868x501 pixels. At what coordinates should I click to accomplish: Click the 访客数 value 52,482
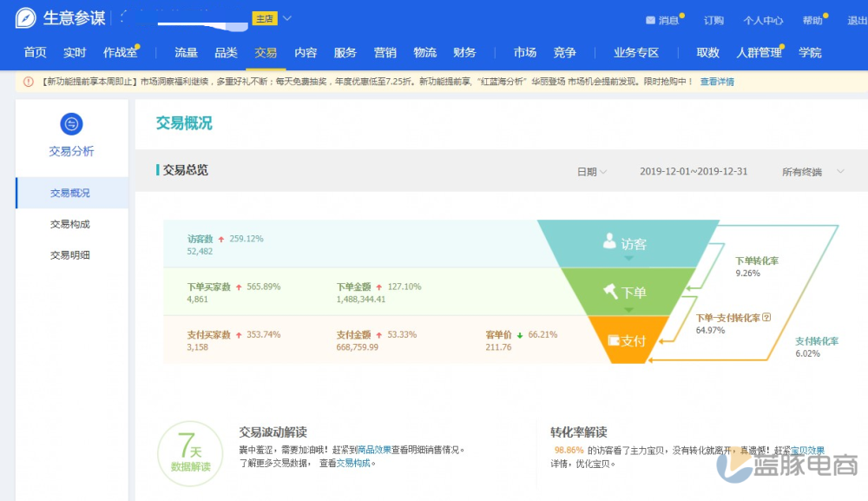tap(200, 251)
